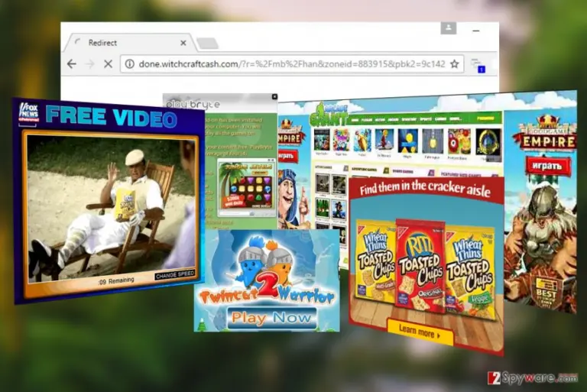Click the small Играть button on left Empire banner

point(287,155)
